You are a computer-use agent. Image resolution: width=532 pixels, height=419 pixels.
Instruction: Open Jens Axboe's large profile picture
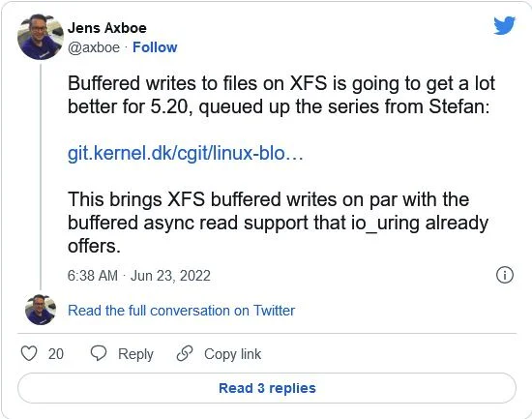coord(41,37)
